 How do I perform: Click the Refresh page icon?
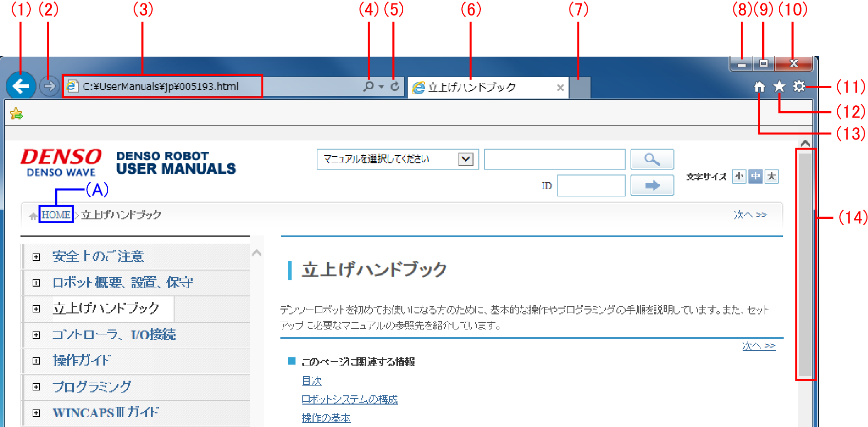[x=395, y=86]
